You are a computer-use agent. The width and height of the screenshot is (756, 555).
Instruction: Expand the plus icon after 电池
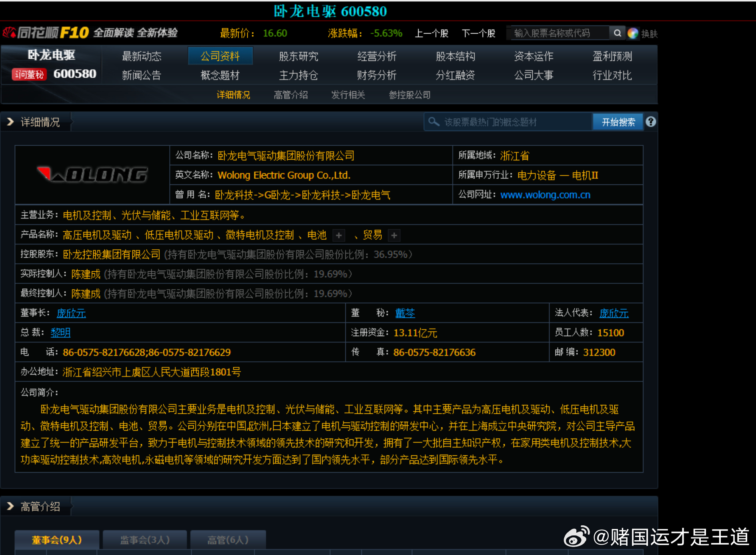[x=339, y=235]
